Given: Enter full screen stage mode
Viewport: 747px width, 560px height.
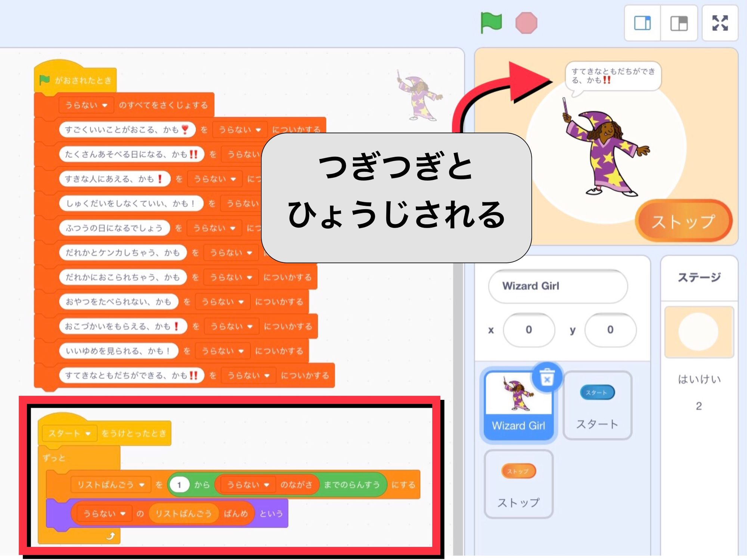Looking at the screenshot, I should [720, 23].
